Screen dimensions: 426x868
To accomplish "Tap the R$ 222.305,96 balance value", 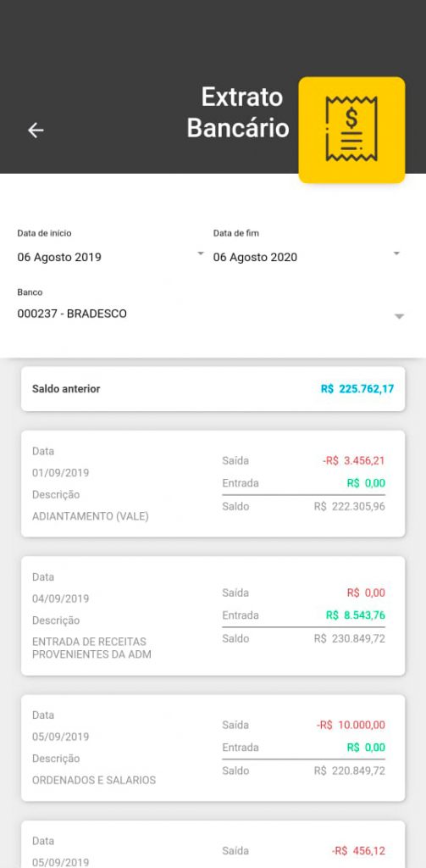I will coord(350,507).
